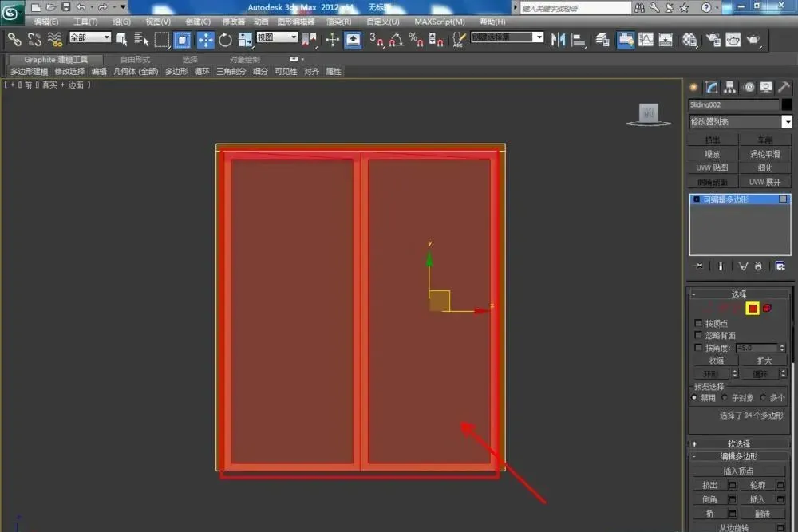Switch to the Hierarchy command panel tab
The height and width of the screenshot is (532, 798).
pos(730,87)
